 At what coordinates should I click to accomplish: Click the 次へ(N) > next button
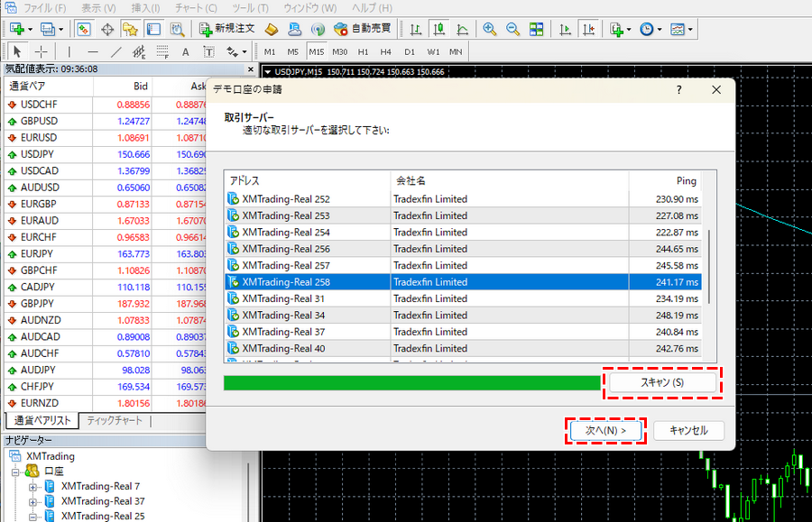[x=606, y=430]
